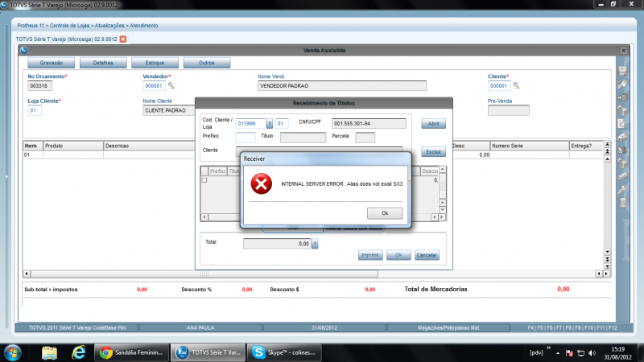Expand the left collapsed side panel arrow
Screen dimensions: 644x362
[x=6, y=176]
